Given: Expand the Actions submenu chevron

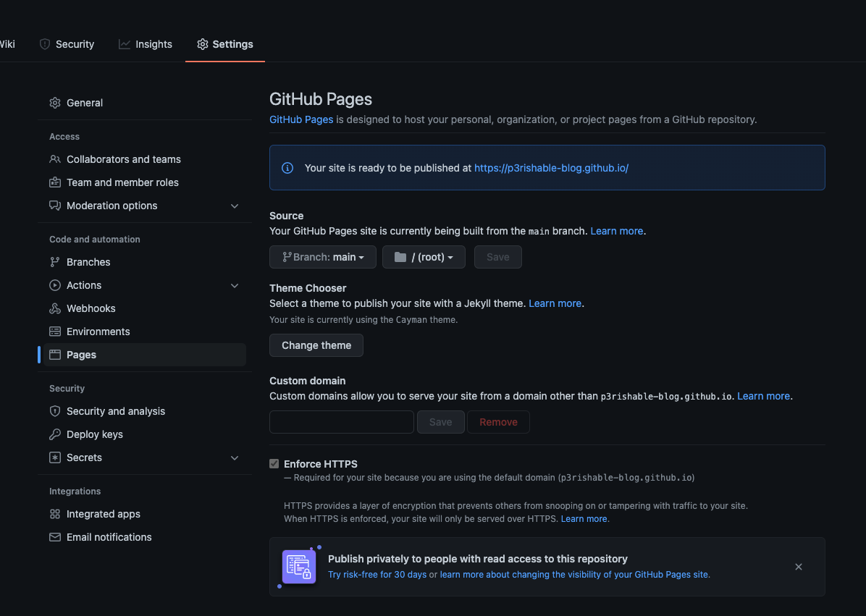Looking at the screenshot, I should point(235,285).
